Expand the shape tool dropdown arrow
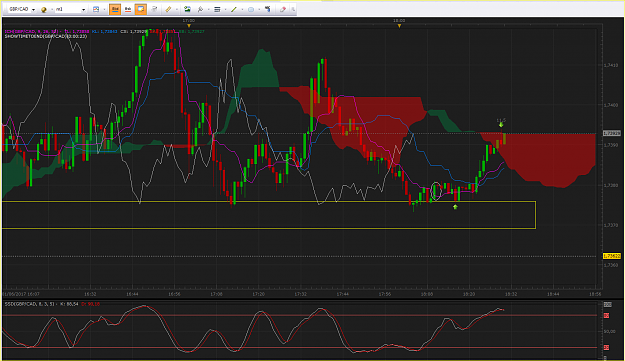The image size is (625, 361). pyautogui.click(x=259, y=10)
